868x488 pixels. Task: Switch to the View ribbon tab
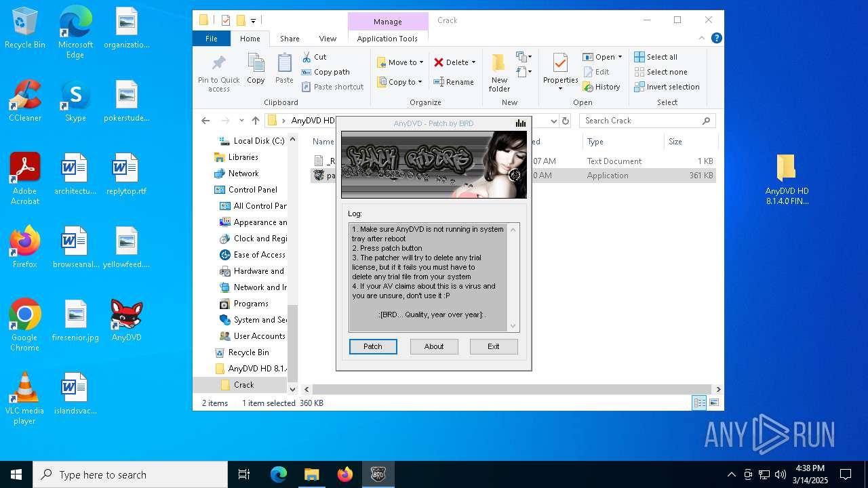328,39
